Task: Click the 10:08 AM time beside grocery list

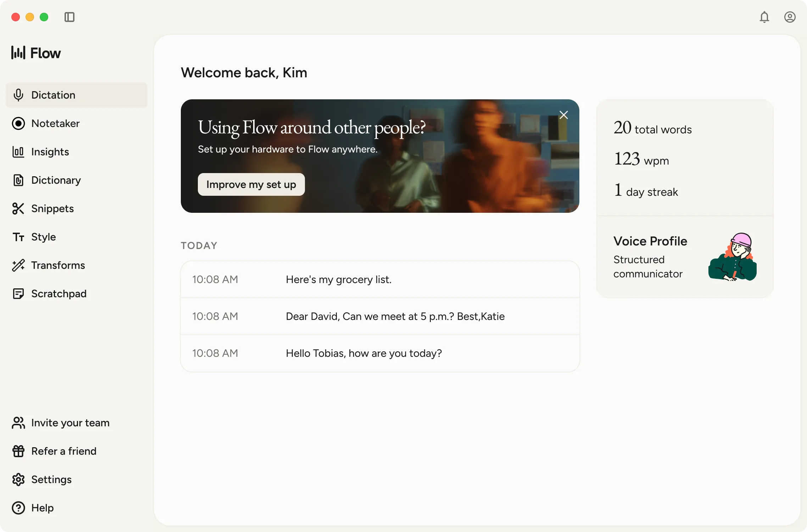Action: point(215,279)
